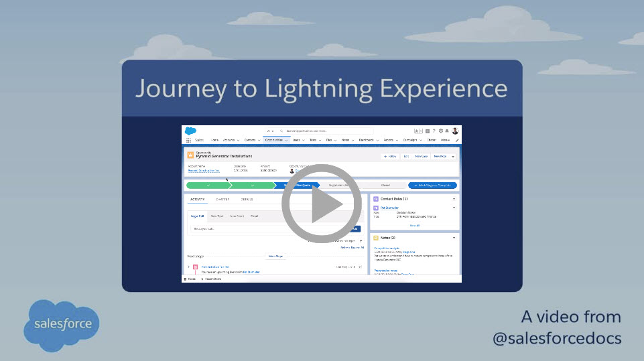Click the help question mark icon in preview
Viewport: 644px width, 361px height.
tap(434, 131)
